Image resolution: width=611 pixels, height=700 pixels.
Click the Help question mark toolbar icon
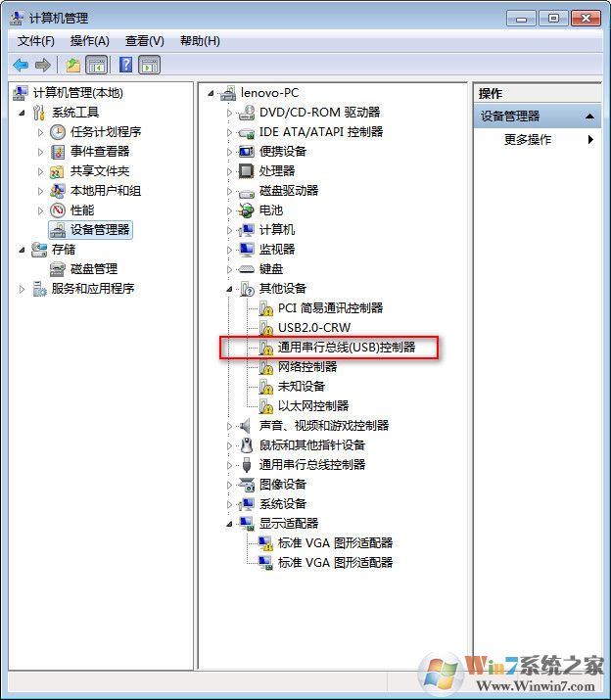pos(126,66)
